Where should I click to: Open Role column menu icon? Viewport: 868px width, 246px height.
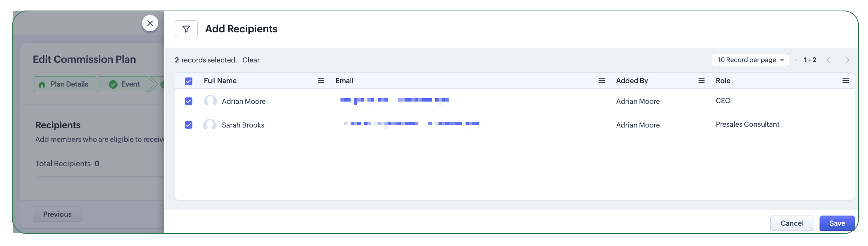pyautogui.click(x=845, y=80)
